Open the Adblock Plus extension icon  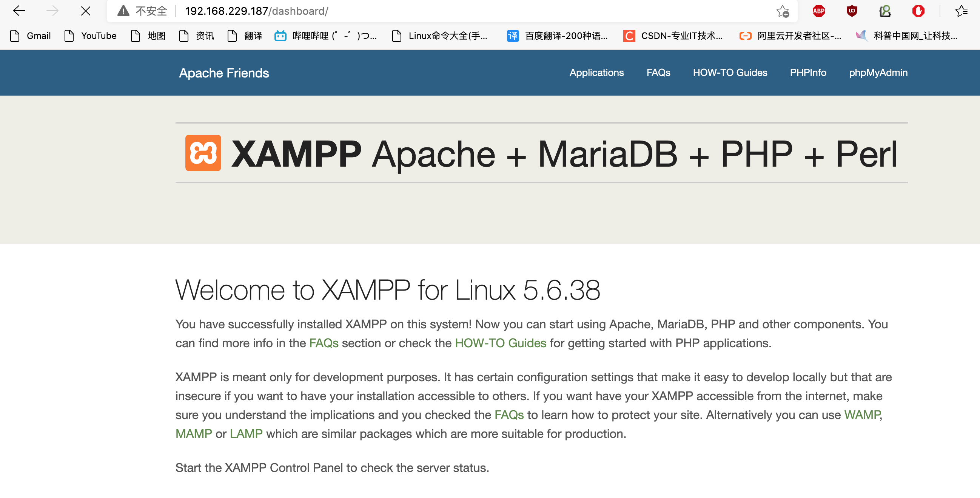(x=818, y=11)
